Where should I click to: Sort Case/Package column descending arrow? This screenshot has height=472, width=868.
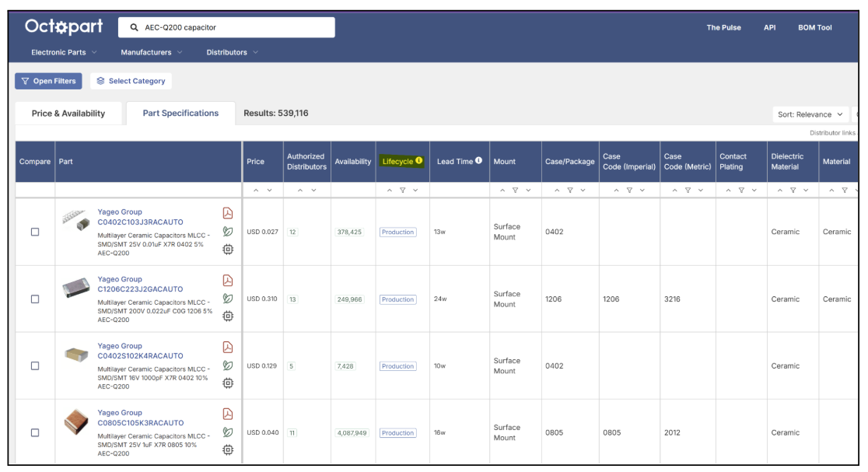click(583, 191)
